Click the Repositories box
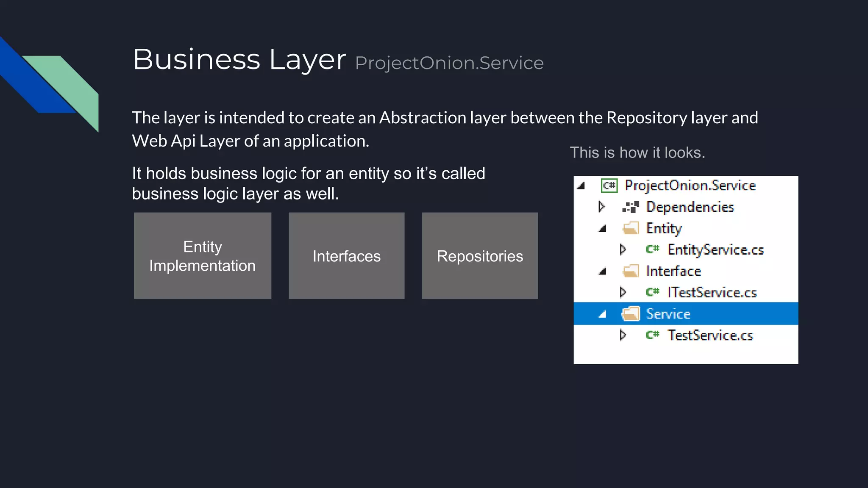 click(x=480, y=256)
